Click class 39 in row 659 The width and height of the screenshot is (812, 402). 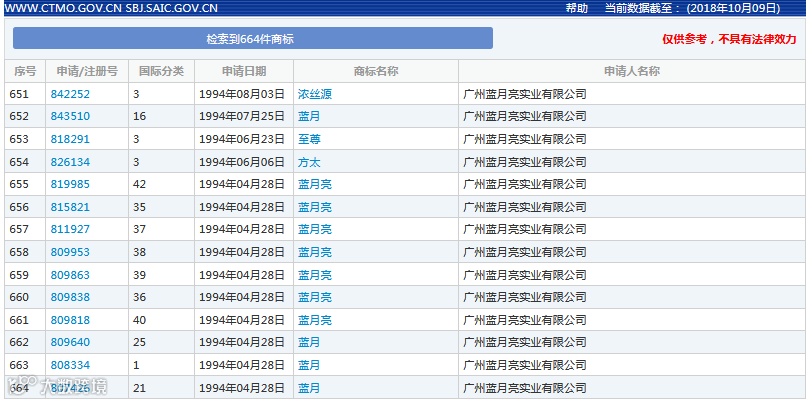139,275
